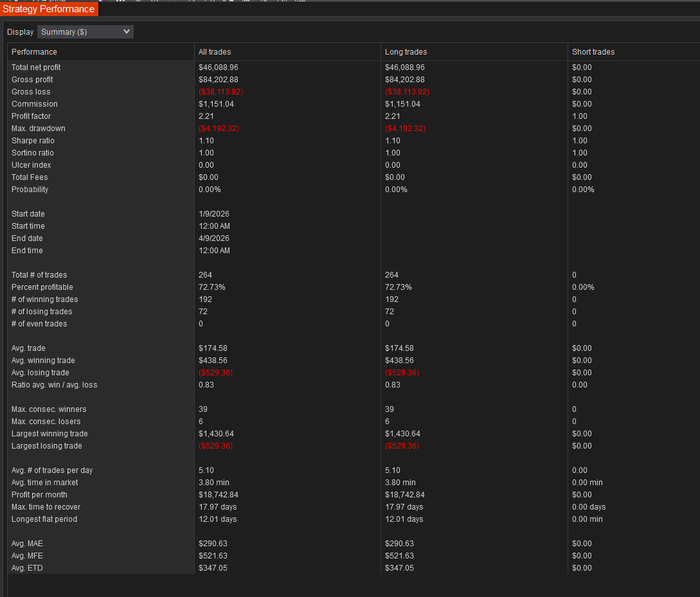Click the red Max. drawdown figure
Viewport: 700px width, 597px height.
pyautogui.click(x=219, y=128)
